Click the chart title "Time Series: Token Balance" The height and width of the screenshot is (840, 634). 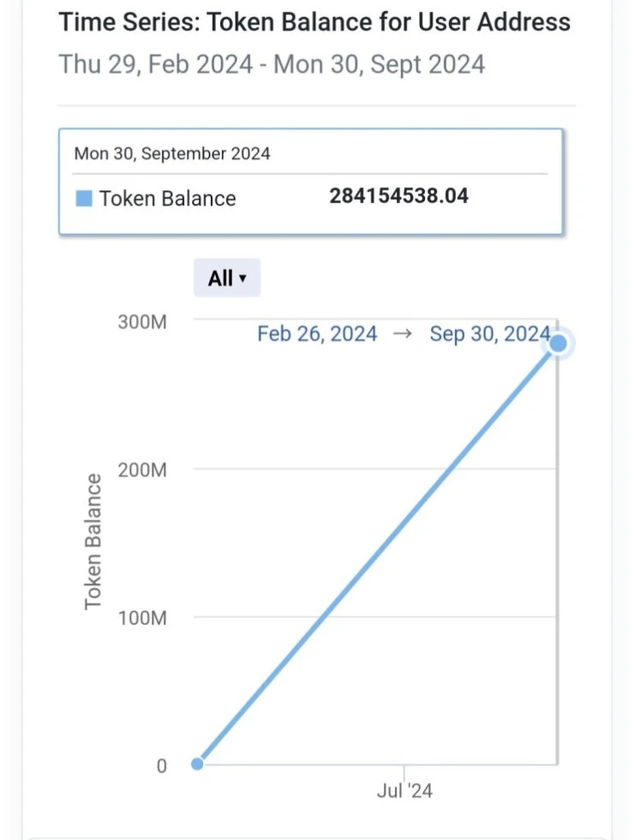coord(314,22)
